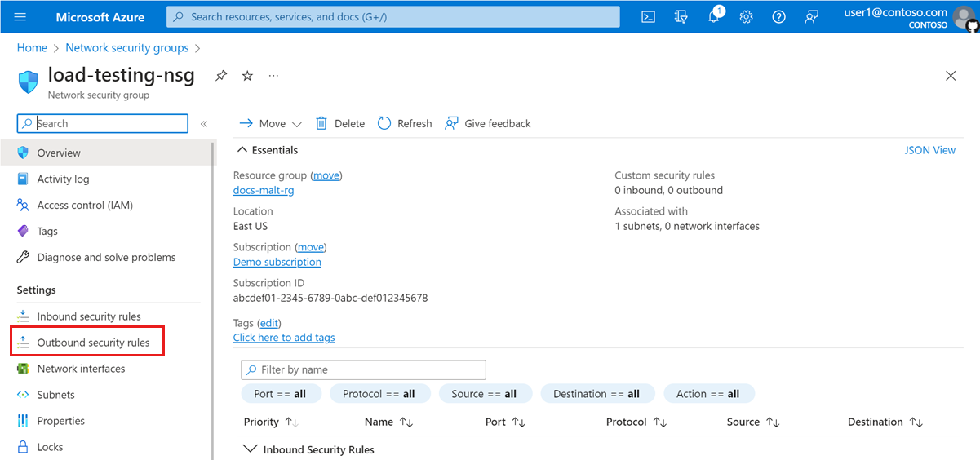Image resolution: width=980 pixels, height=460 pixels.
Task: Open notifications bell
Action: pos(713,16)
